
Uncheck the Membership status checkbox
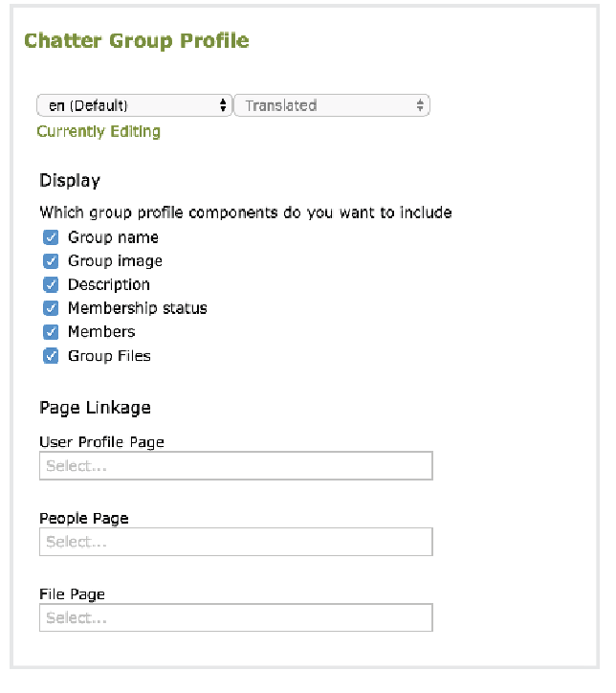point(52,308)
